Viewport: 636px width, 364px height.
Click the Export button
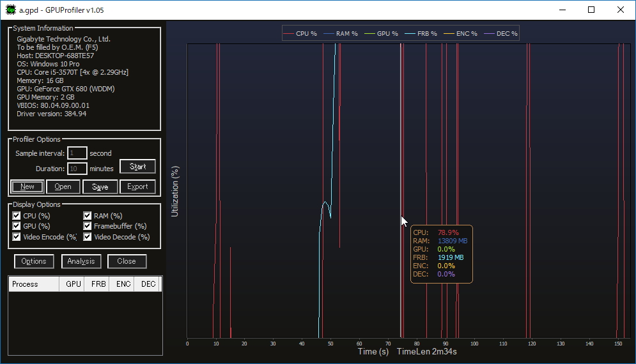tap(137, 186)
